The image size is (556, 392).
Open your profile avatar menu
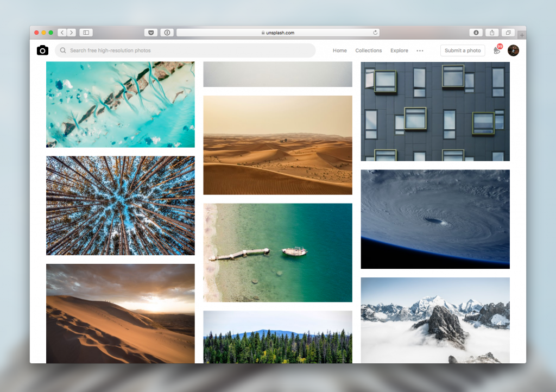point(513,50)
